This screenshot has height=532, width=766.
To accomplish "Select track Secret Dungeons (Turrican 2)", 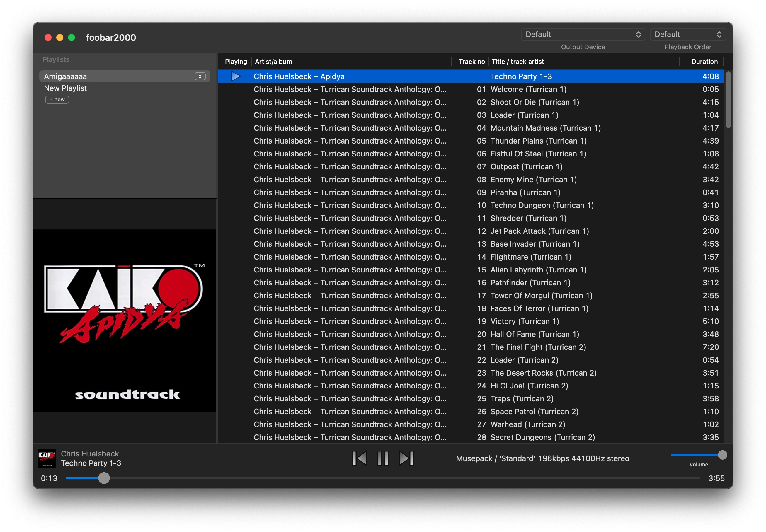I will [471, 437].
